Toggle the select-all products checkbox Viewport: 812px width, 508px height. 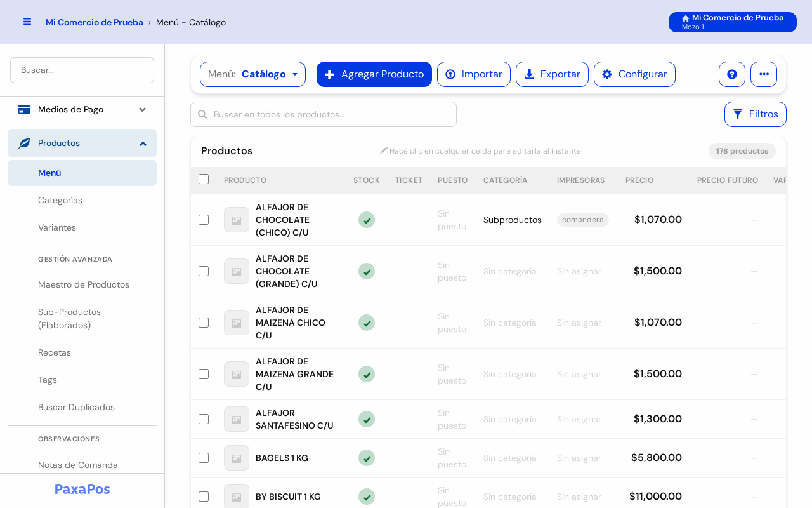pos(204,179)
